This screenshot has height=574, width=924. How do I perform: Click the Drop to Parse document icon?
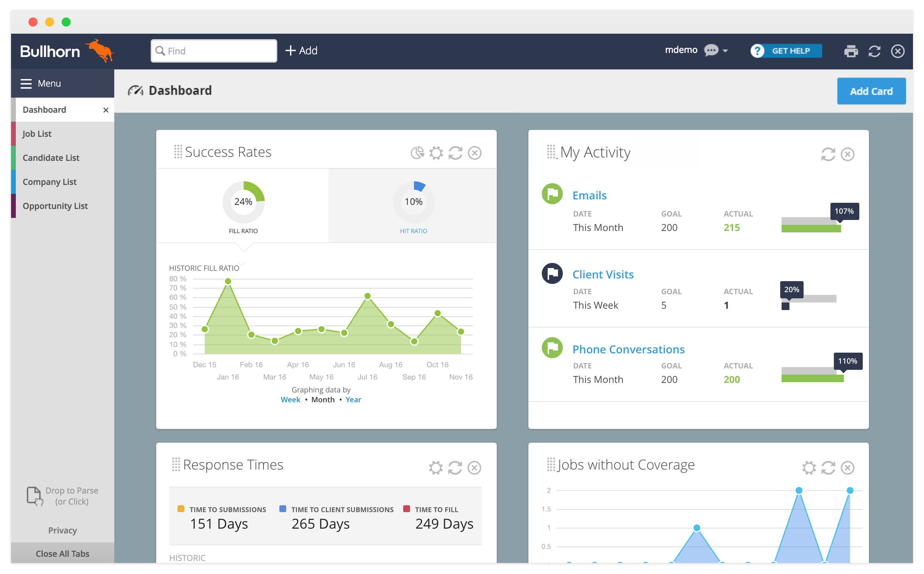pyautogui.click(x=35, y=496)
